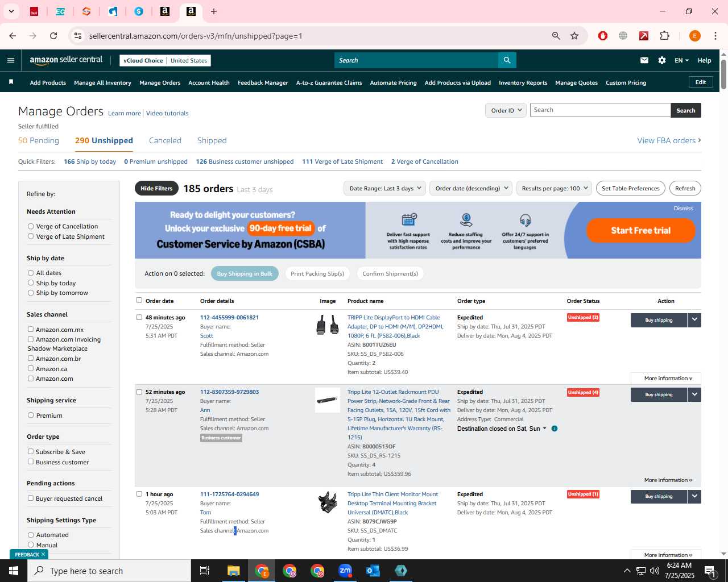Viewport: 728px width, 582px height.
Task: Expand Destination closed on Sat, Sun arrow
Action: (x=545, y=429)
